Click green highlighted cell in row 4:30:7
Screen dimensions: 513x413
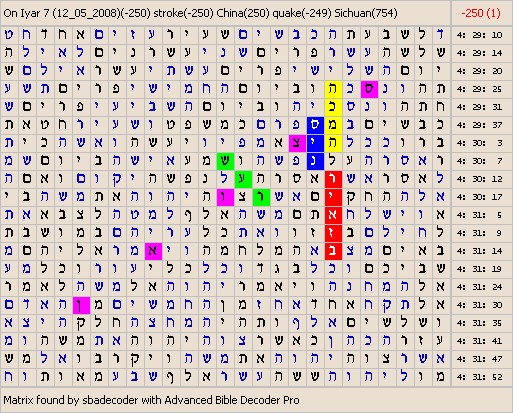[x=225, y=161]
